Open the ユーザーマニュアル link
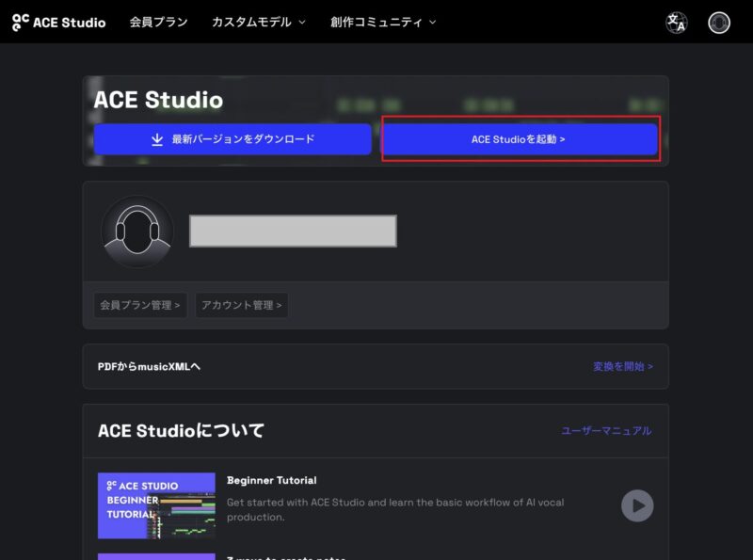The image size is (753, 560). (605, 429)
